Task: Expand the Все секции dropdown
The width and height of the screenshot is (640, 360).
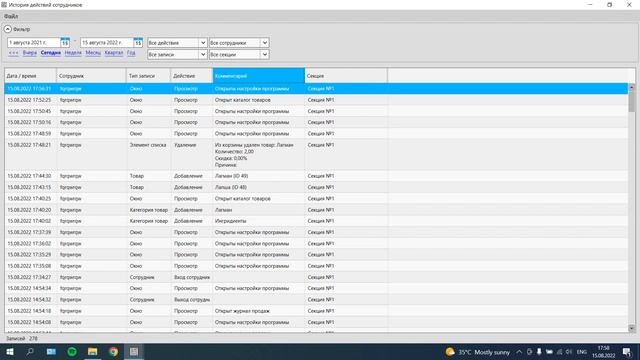Action: (x=264, y=54)
